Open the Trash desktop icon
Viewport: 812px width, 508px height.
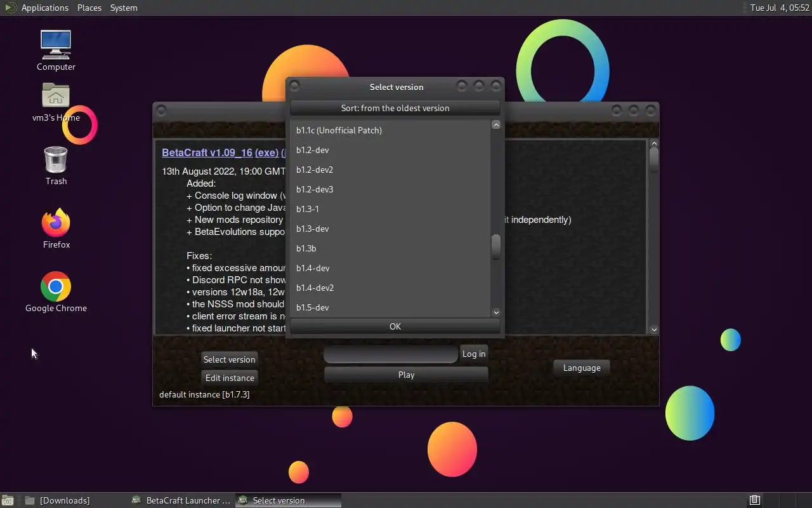(x=56, y=166)
